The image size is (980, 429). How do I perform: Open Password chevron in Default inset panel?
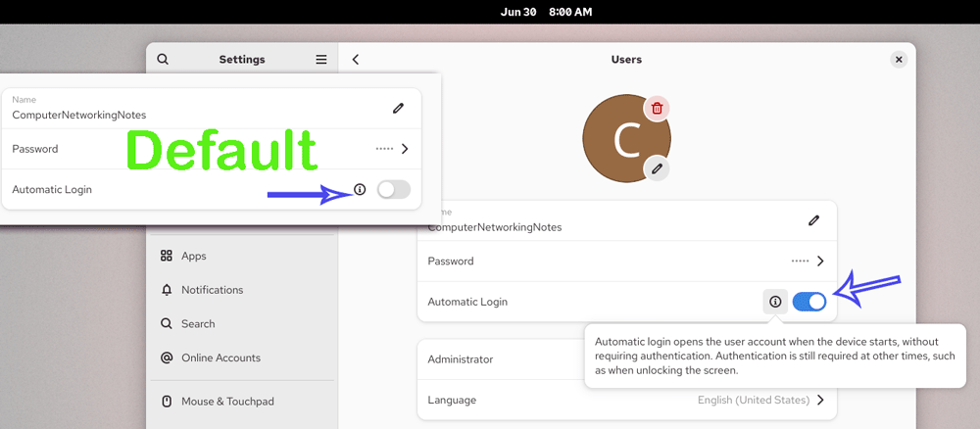coord(405,149)
